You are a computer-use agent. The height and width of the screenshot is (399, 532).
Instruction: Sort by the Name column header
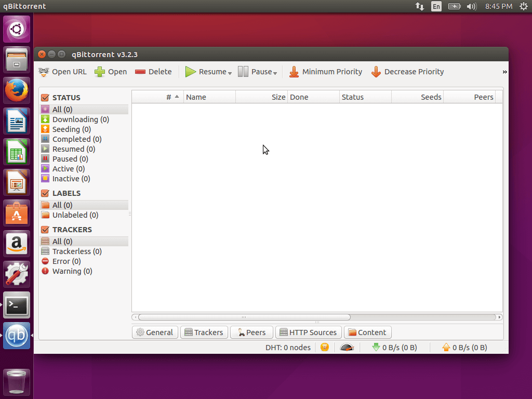(x=210, y=97)
